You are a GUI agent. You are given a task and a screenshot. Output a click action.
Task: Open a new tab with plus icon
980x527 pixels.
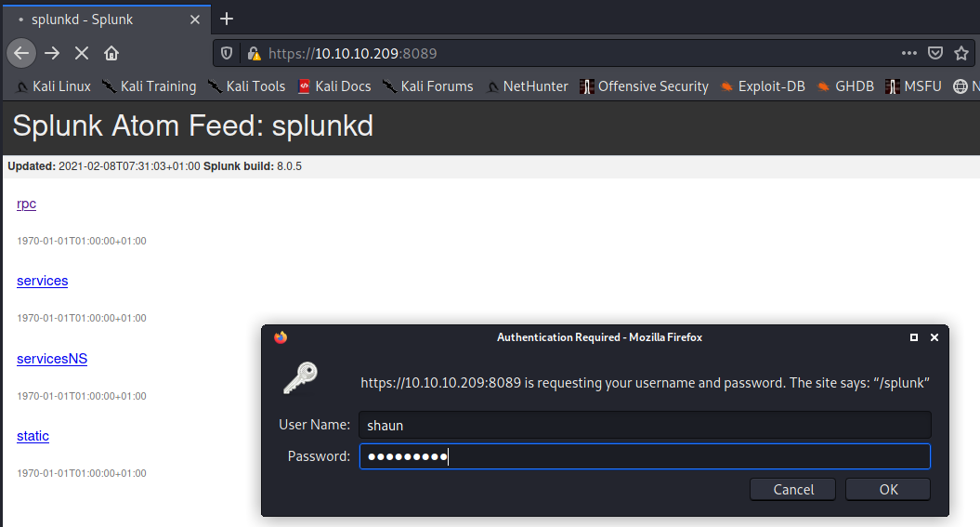coord(227,20)
